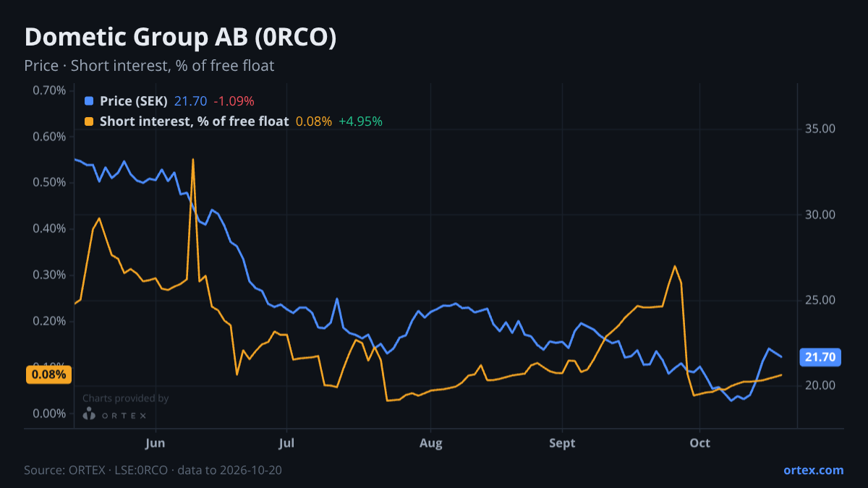Click the 0.20% left axis label
868x488 pixels.
tap(49, 321)
